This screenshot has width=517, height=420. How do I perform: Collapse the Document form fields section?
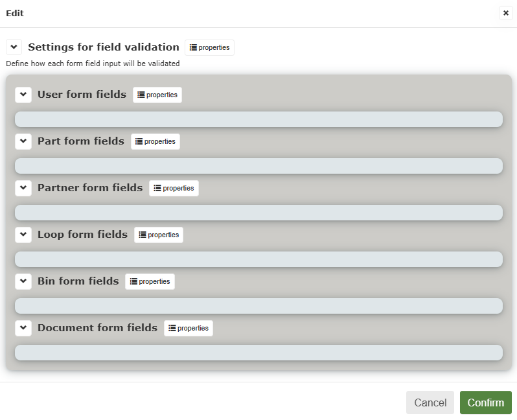click(x=23, y=328)
